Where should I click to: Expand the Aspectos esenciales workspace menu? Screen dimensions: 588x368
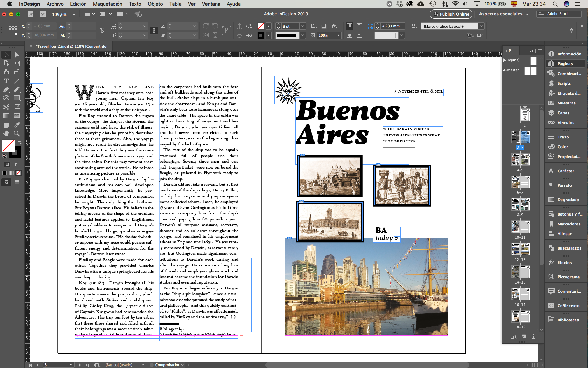(x=504, y=14)
